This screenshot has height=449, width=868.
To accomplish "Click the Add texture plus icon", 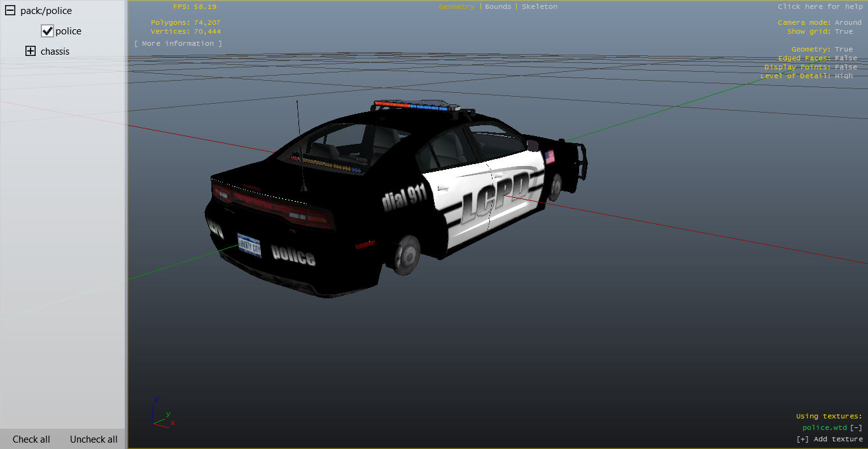I will pyautogui.click(x=802, y=439).
